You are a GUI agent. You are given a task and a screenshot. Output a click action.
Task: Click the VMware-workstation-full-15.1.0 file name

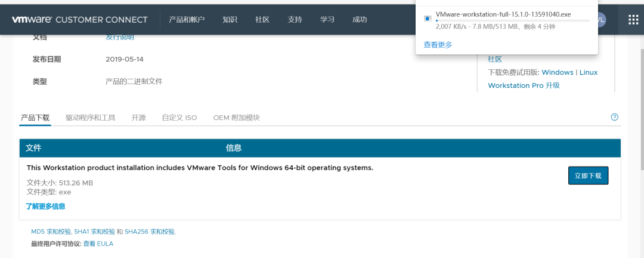[503, 14]
